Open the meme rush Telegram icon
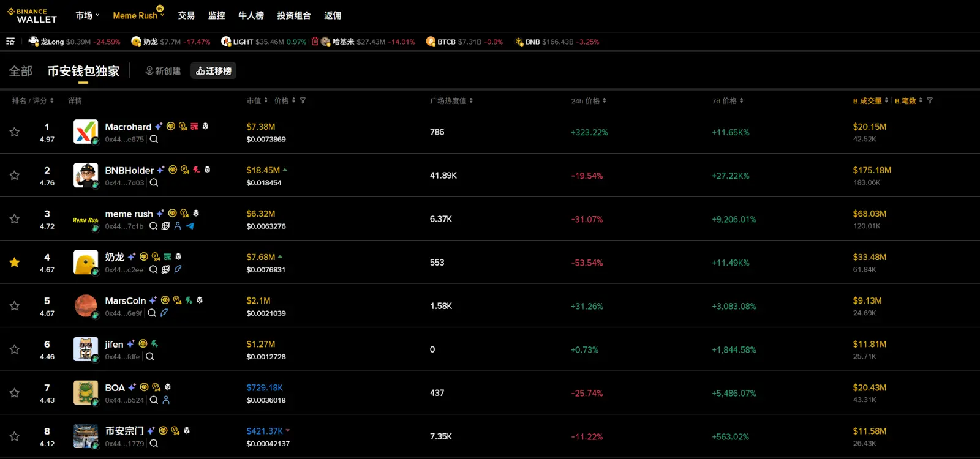 coord(190,226)
